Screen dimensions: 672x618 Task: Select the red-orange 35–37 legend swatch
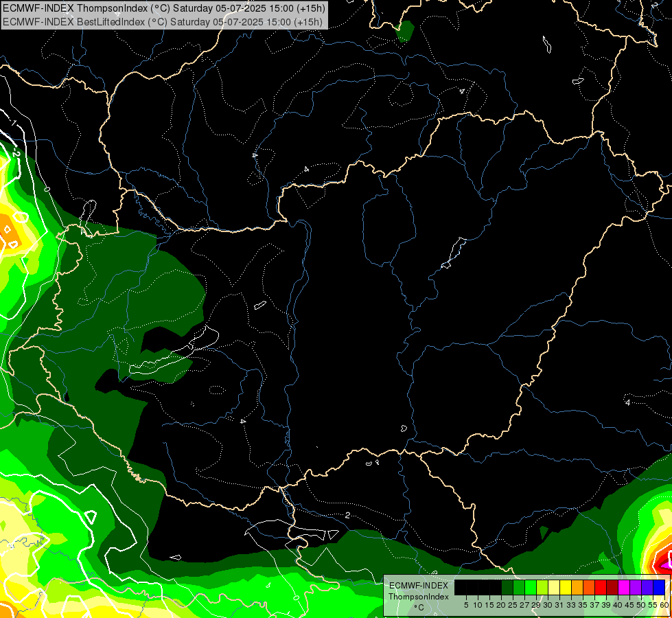589,587
